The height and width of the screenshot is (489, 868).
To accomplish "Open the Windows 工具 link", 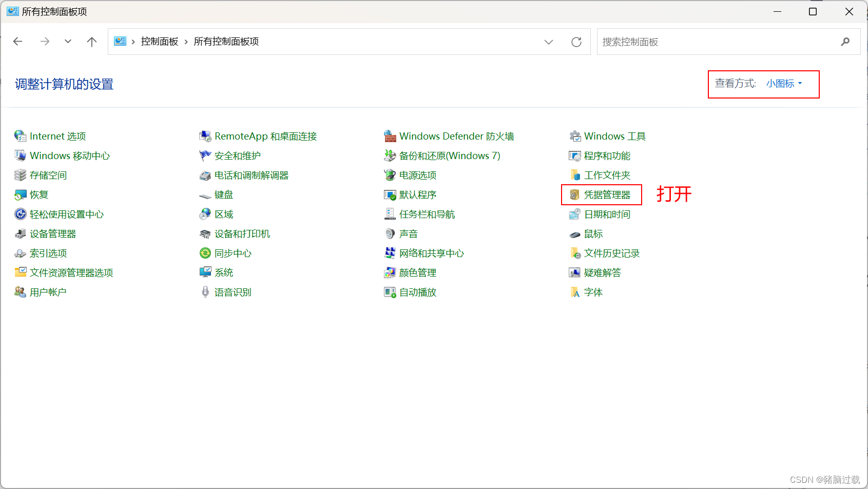I will (615, 136).
